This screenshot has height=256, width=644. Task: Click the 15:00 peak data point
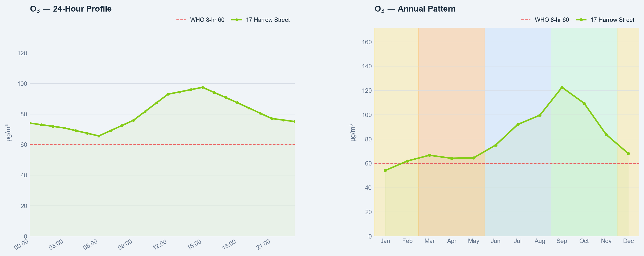203,88
